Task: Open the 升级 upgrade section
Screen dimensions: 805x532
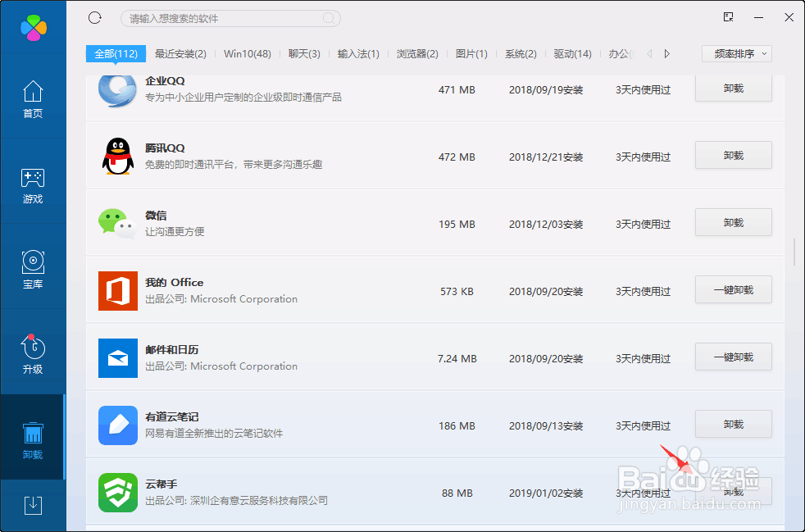Action: (x=33, y=354)
